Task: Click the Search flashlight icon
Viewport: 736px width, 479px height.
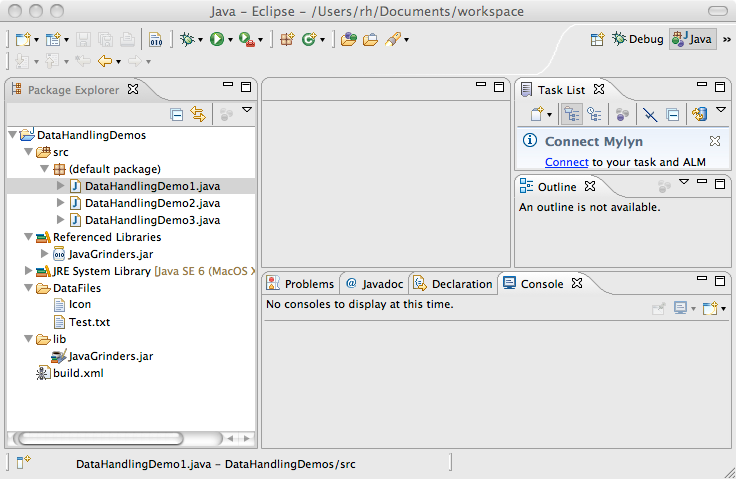Action: 393,39
